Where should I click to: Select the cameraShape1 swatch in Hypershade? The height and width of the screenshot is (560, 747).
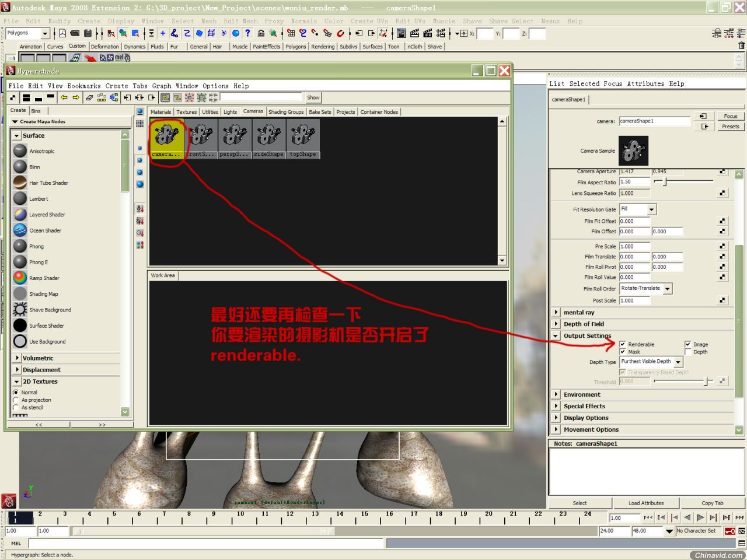pos(166,138)
